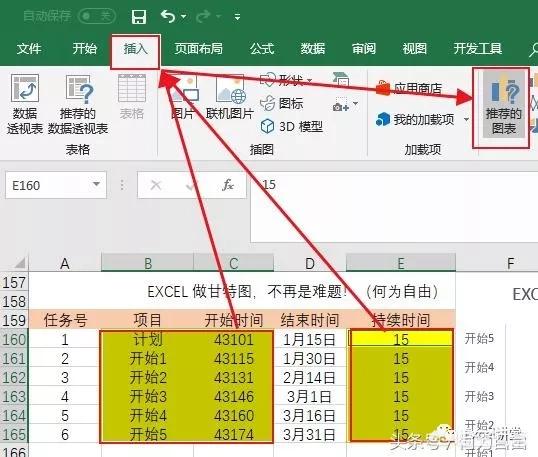The height and width of the screenshot is (457, 538).
Task: Expand the Name Box dropdown arrow
Action: (96, 185)
